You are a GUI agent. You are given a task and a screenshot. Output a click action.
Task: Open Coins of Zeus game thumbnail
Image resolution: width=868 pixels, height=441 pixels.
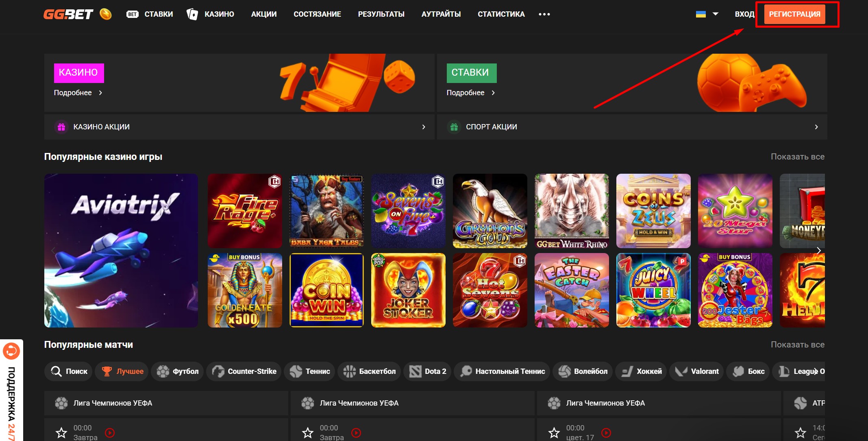pos(653,211)
